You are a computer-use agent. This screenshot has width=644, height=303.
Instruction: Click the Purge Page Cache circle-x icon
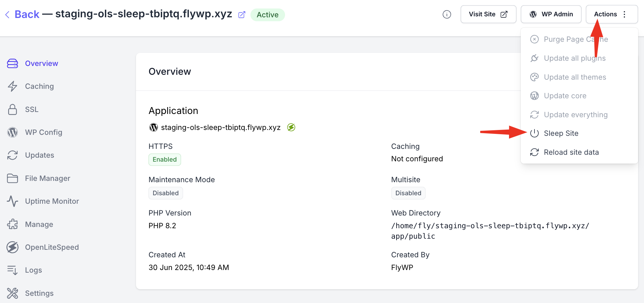pyautogui.click(x=534, y=39)
